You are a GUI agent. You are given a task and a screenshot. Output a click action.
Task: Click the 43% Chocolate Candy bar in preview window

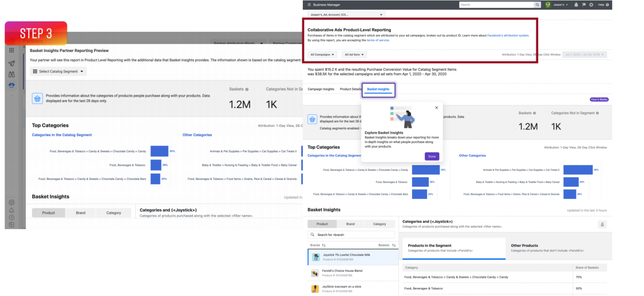coord(159,151)
